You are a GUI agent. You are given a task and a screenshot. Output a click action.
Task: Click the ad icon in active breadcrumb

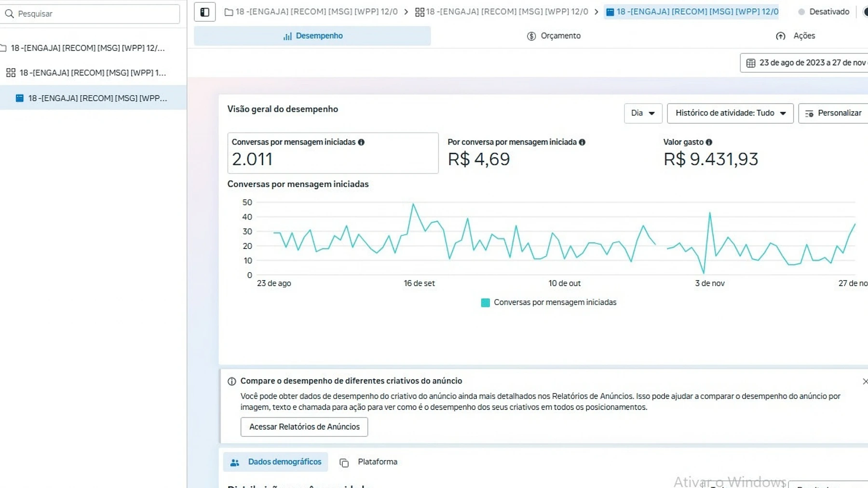[x=610, y=12]
